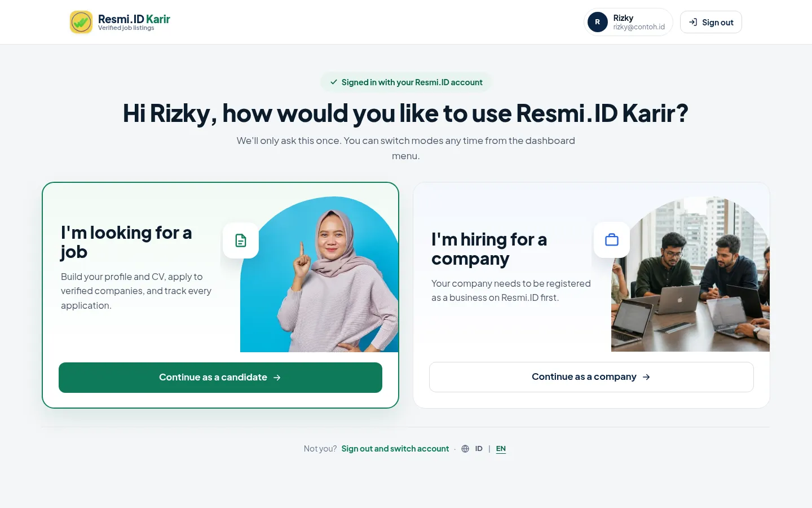Click the "Hi Rizky" main page heading
This screenshot has width=812, height=508.
pos(406,113)
